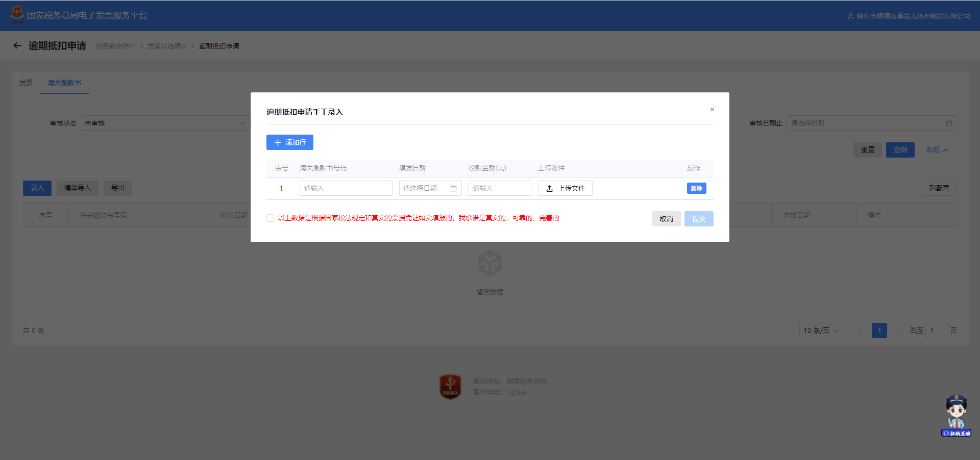Click the State Taxation emblem logo
Viewport: 980px width, 460px height.
coord(17,15)
